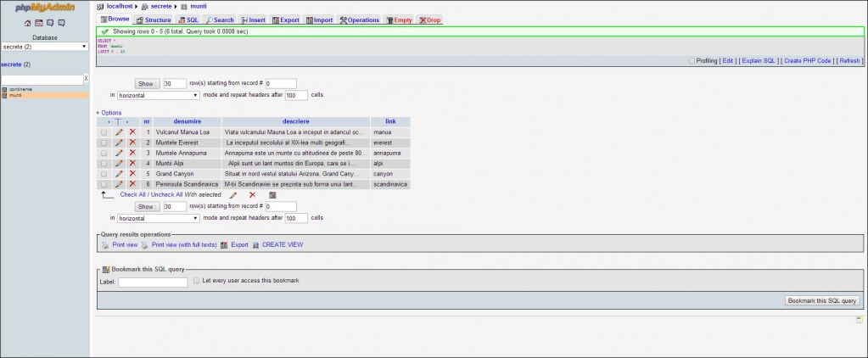Open the Database dropdown showing secrete (2)

(x=44, y=47)
